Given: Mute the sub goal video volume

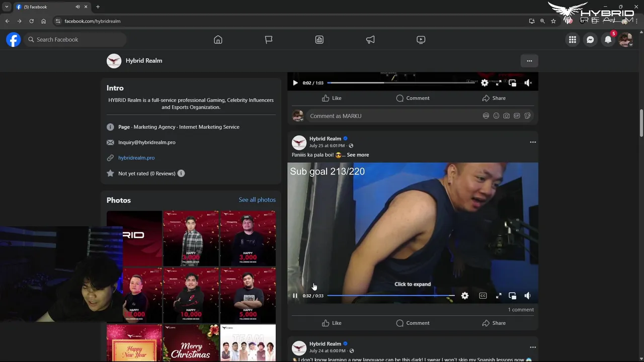Looking at the screenshot, I should click(528, 296).
